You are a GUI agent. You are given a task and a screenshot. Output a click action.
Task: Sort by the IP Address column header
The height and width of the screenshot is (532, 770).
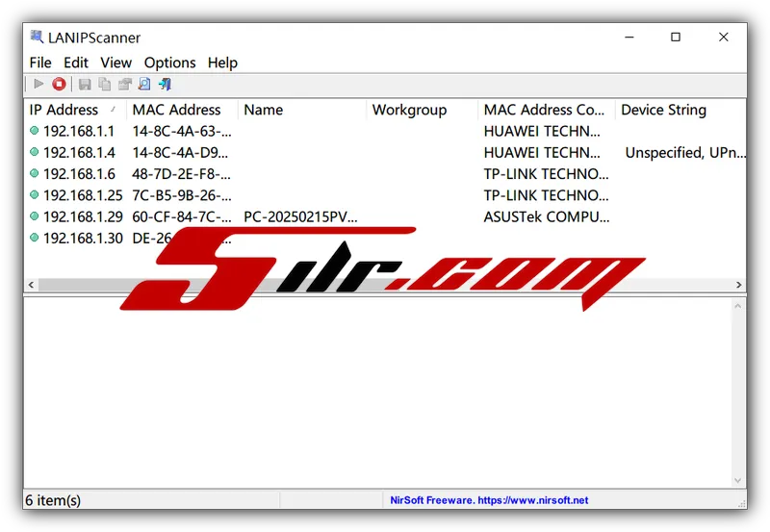[75, 110]
